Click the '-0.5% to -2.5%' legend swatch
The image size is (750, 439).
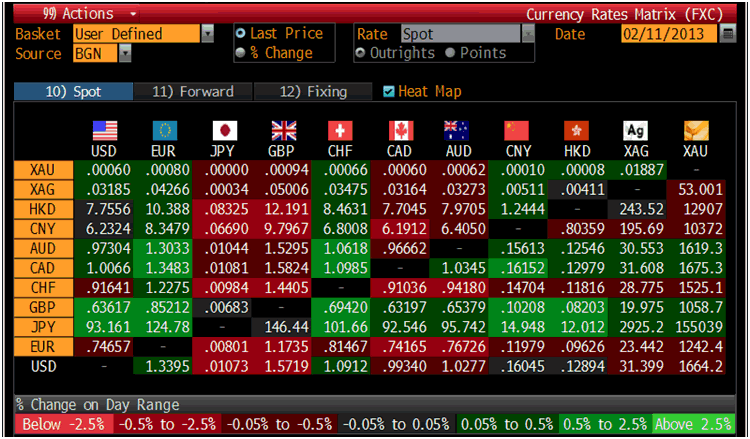click(167, 424)
